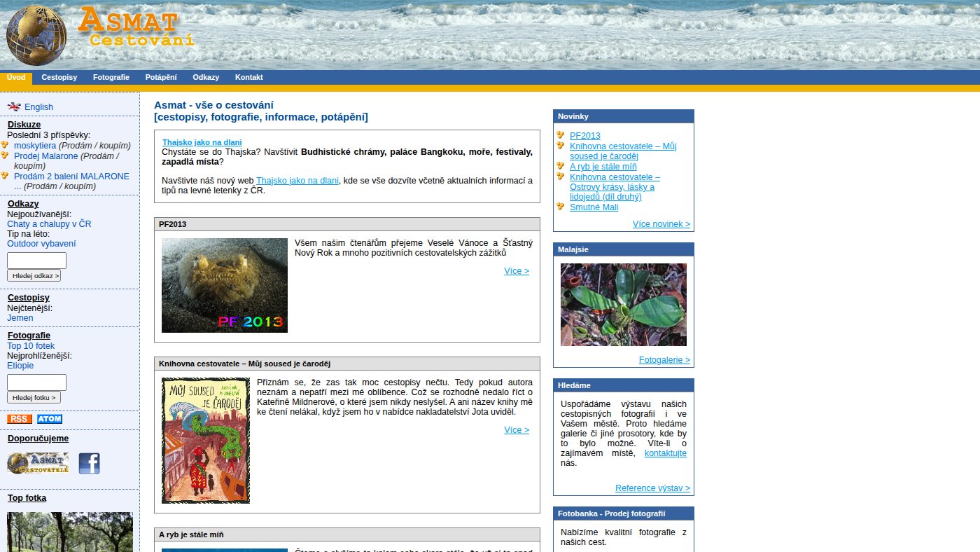Viewport: 980px width, 552px height.
Task: Open the Fotografie sidebar heading
Action: (29, 336)
